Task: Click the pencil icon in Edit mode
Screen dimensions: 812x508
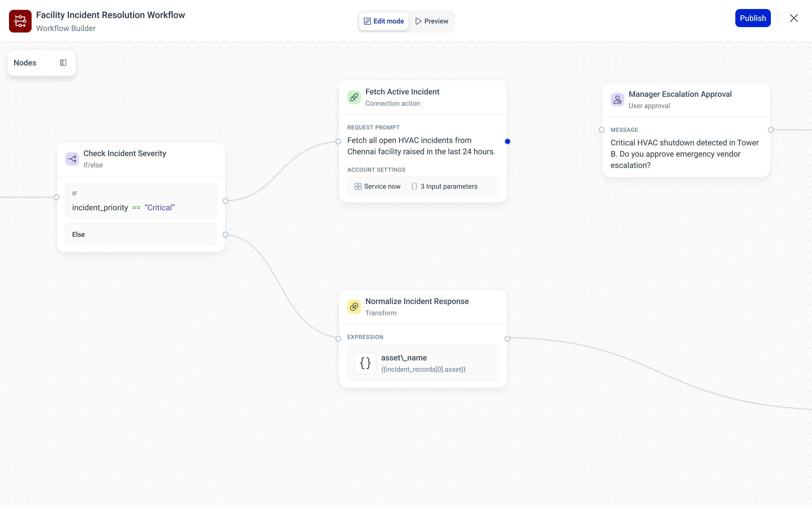Action: pos(367,21)
